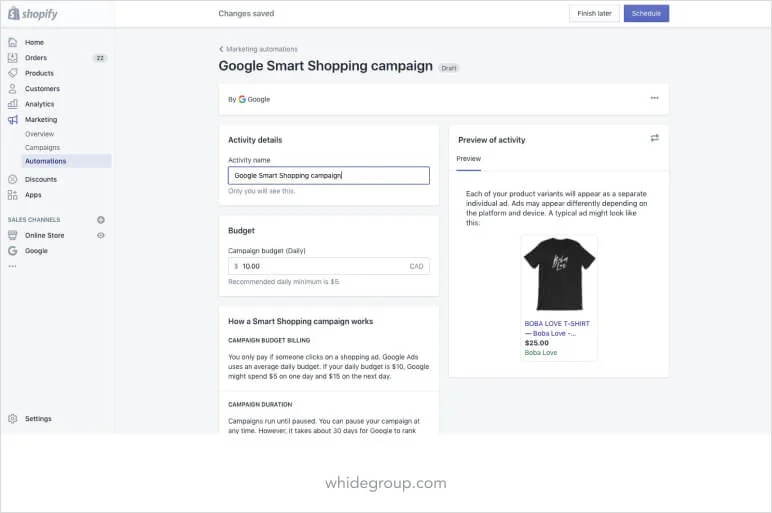Click the Boba Love store name link
Screen dimensions: 772x513
[541, 353]
